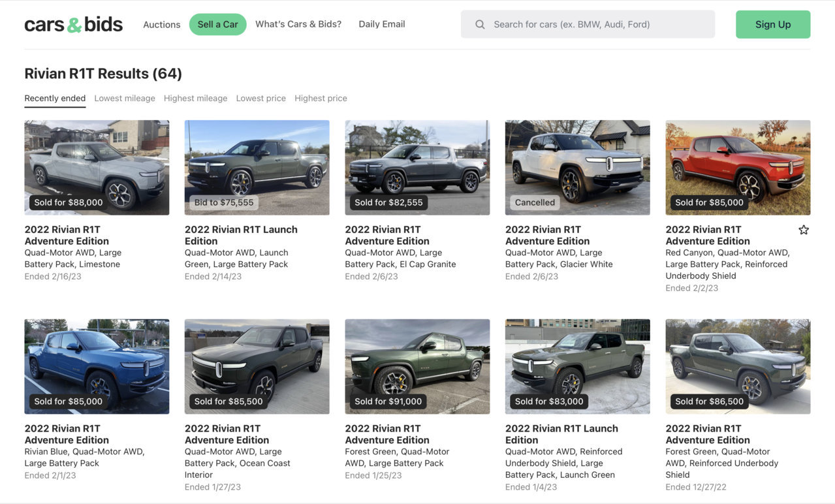Sort results by Lowest mileage

click(x=125, y=99)
